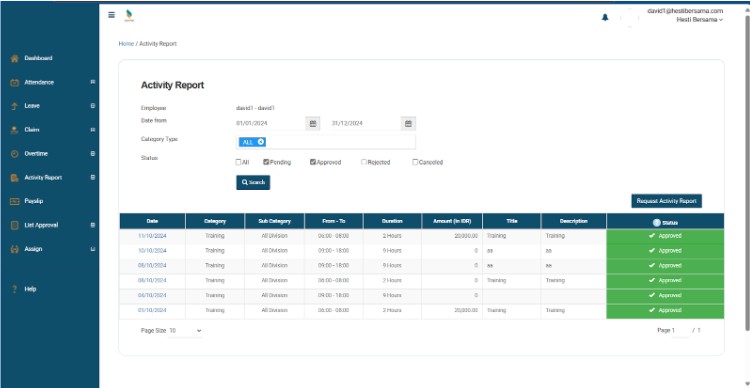The height and width of the screenshot is (388, 750).
Task: Open the 04/10/2024 activity entry
Action: pyautogui.click(x=152, y=296)
